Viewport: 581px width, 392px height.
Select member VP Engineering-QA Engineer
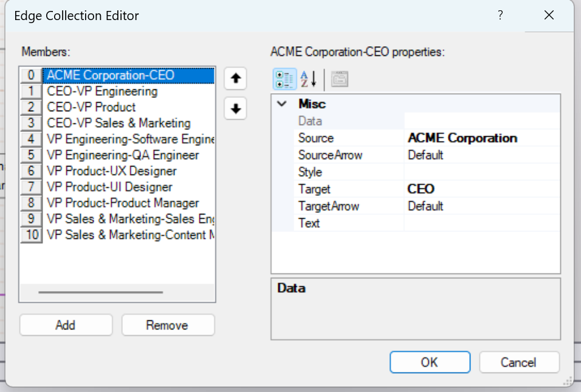(x=129, y=155)
